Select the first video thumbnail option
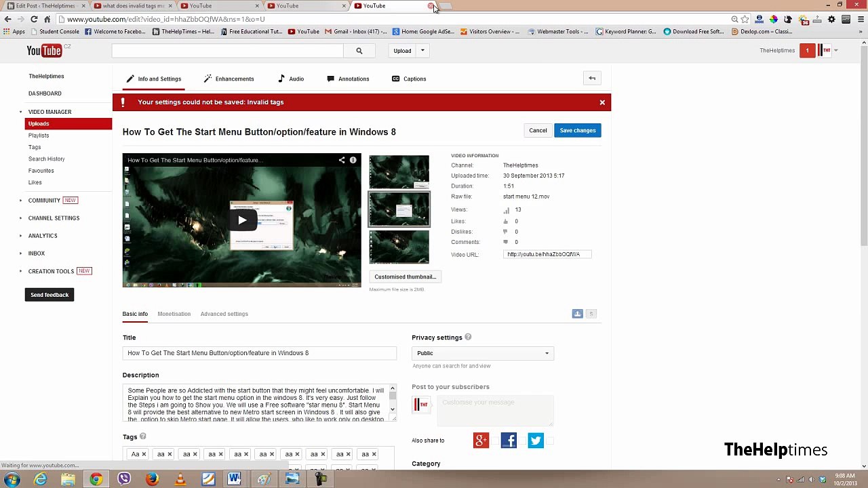 399,171
